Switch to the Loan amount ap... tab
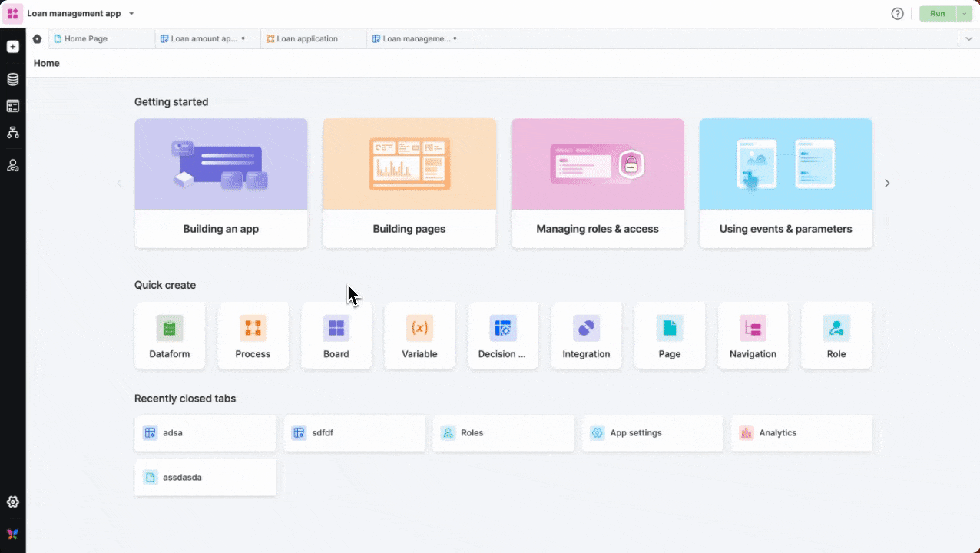 tap(208, 38)
